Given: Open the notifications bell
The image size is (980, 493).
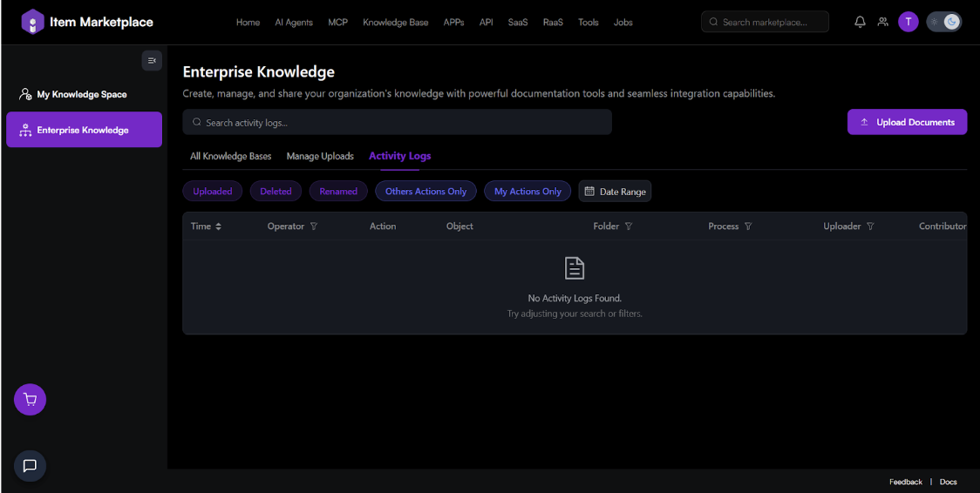Looking at the screenshot, I should 860,22.
